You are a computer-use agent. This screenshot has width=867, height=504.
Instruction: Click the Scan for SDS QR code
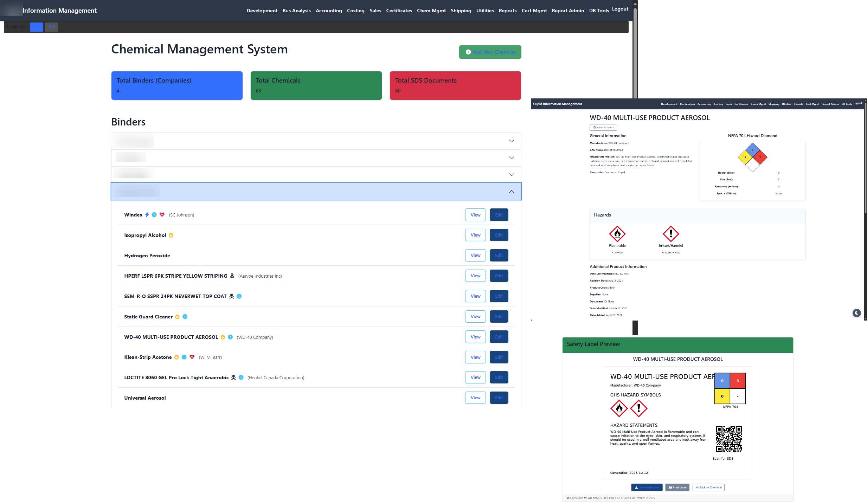729,439
